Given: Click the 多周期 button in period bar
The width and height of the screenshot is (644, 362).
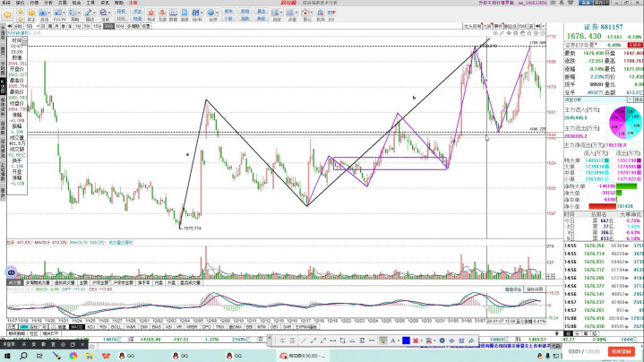Looking at the screenshot, I should (133, 28).
